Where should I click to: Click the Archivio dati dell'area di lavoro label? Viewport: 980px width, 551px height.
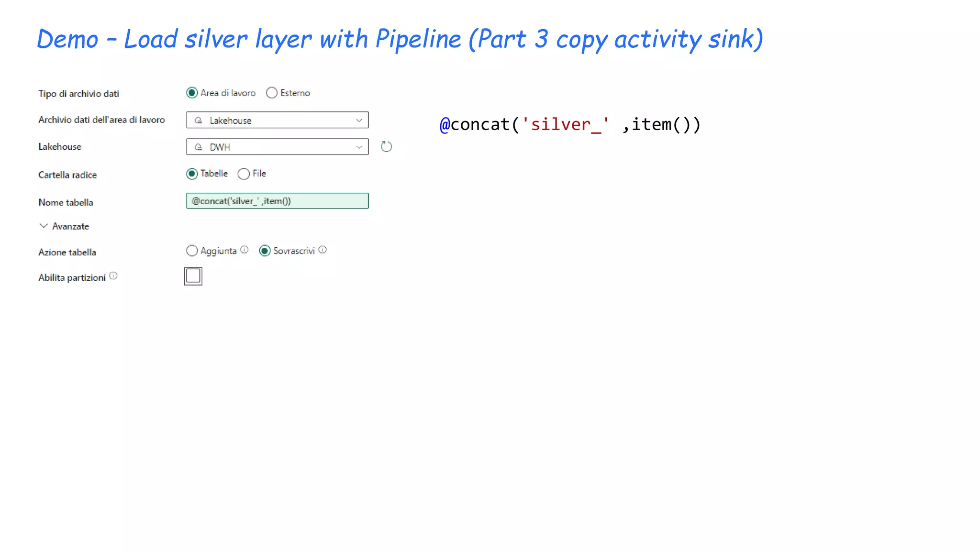tap(101, 120)
